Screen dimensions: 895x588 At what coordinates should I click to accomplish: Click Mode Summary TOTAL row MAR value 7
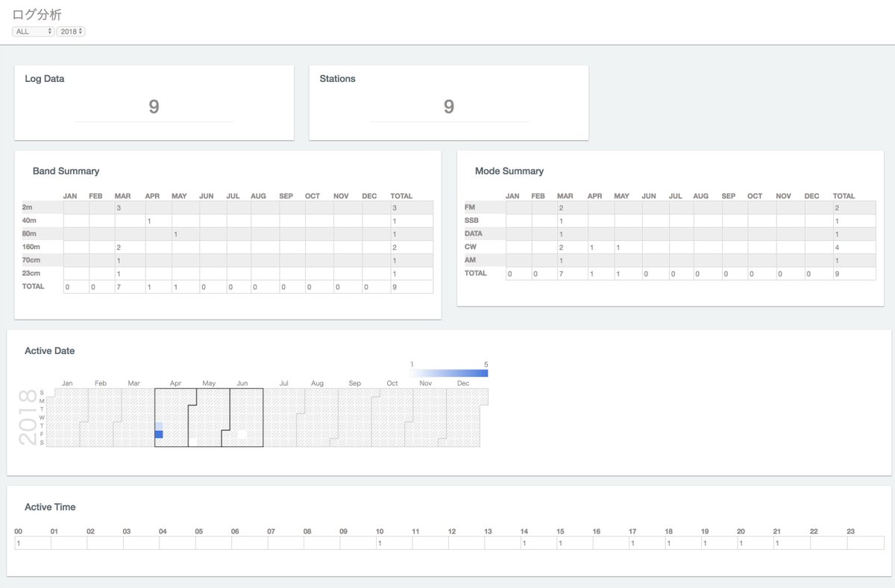[572, 274]
